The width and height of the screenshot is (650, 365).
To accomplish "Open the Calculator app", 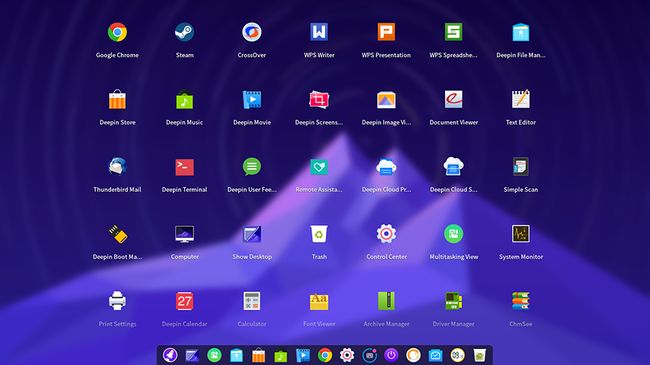I will 252,301.
